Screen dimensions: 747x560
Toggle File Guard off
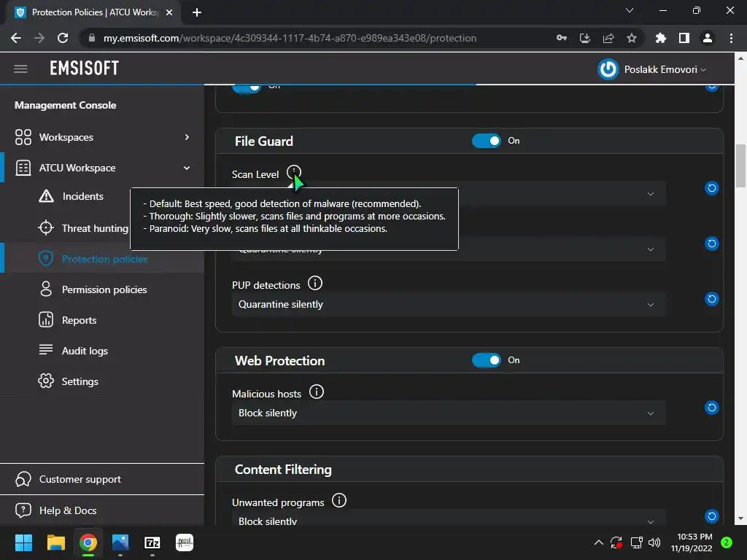(487, 141)
